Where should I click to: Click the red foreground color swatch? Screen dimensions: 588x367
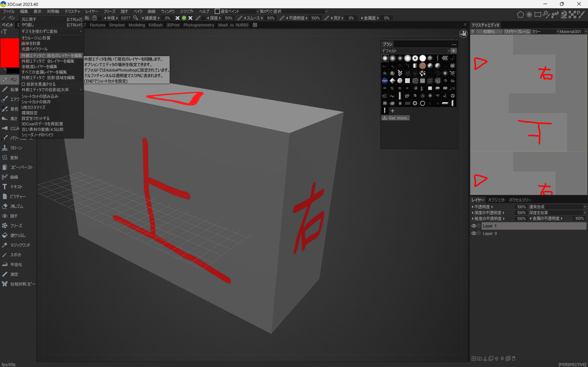point(10,53)
